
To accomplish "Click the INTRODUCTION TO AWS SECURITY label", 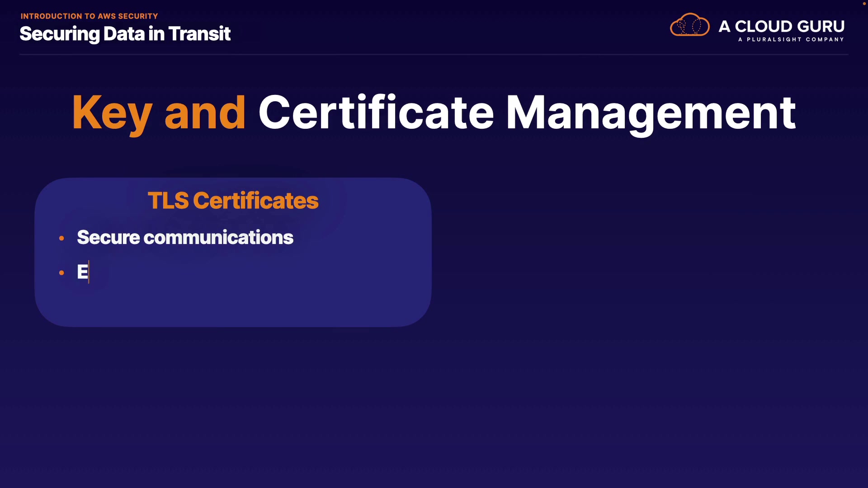I will pyautogui.click(x=89, y=16).
